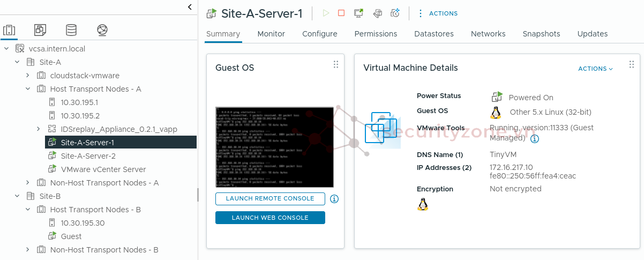Open the Networking inventory view icon
Screen dimensions: 644x260
pos(102,30)
